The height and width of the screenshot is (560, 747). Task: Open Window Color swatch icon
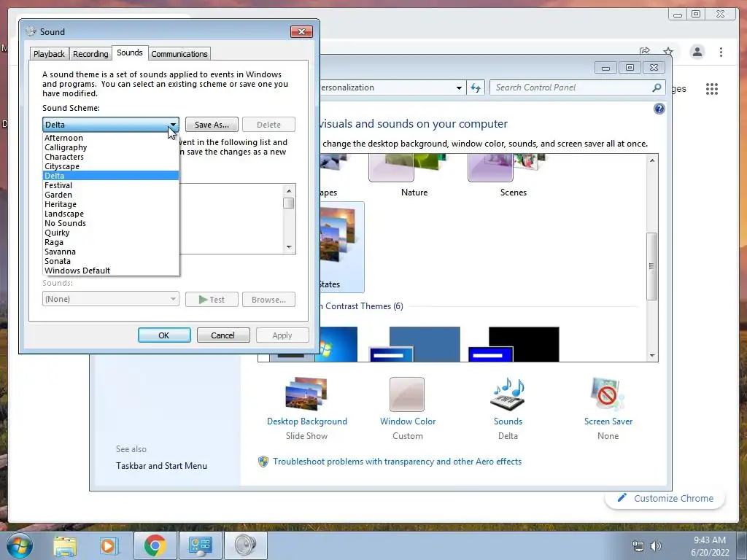407,394
